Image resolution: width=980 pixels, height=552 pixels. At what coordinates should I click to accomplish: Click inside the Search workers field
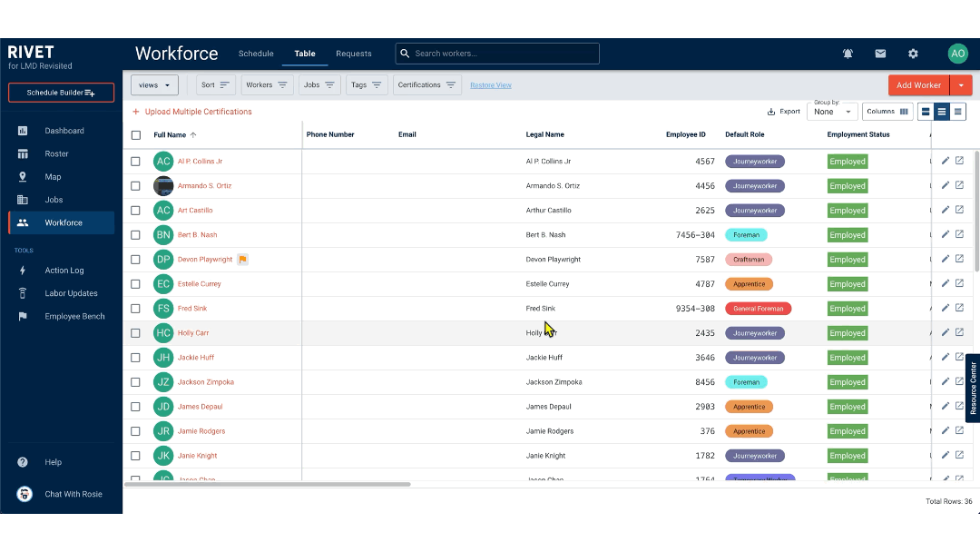[496, 54]
